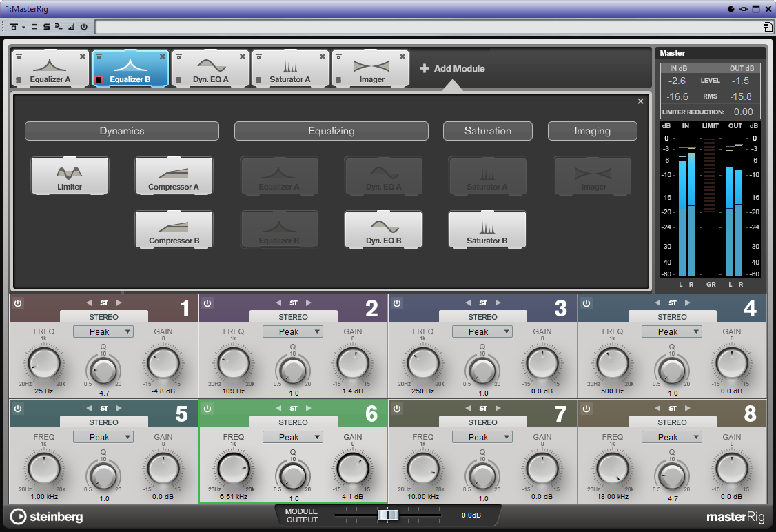The width and height of the screenshot is (776, 532).
Task: Open band 7 filter type Peak dropdown
Action: point(482,437)
